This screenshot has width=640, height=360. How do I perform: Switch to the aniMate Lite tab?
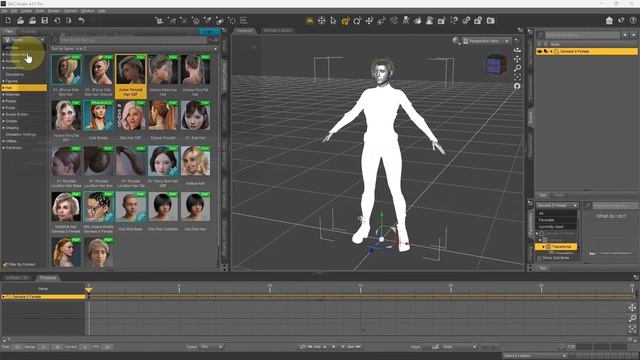pos(17,278)
